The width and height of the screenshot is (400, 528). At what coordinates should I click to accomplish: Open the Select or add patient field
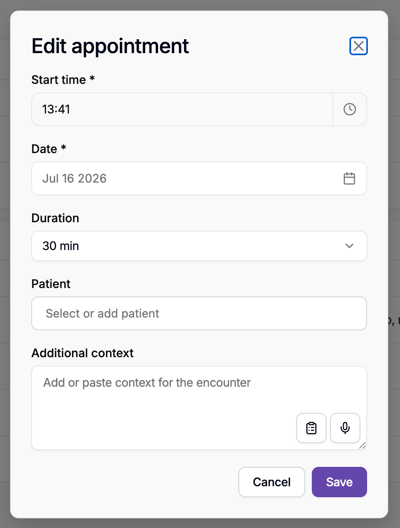pos(199,313)
